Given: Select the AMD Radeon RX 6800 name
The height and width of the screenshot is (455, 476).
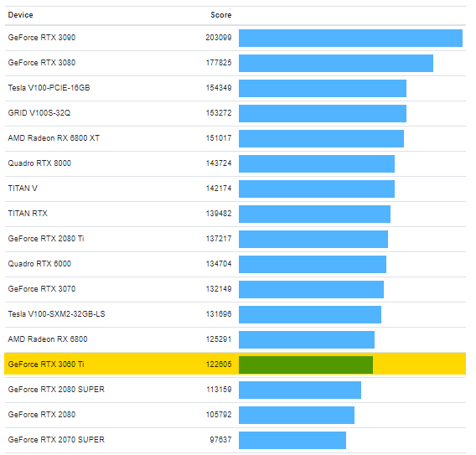Looking at the screenshot, I should (48, 339).
